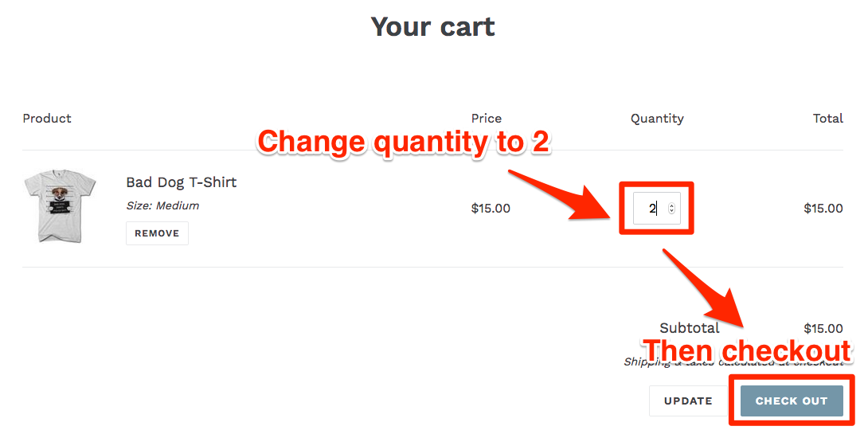Click the Change quantity to 2 annotation
Viewport: 868px width, 430px height.
point(404,143)
